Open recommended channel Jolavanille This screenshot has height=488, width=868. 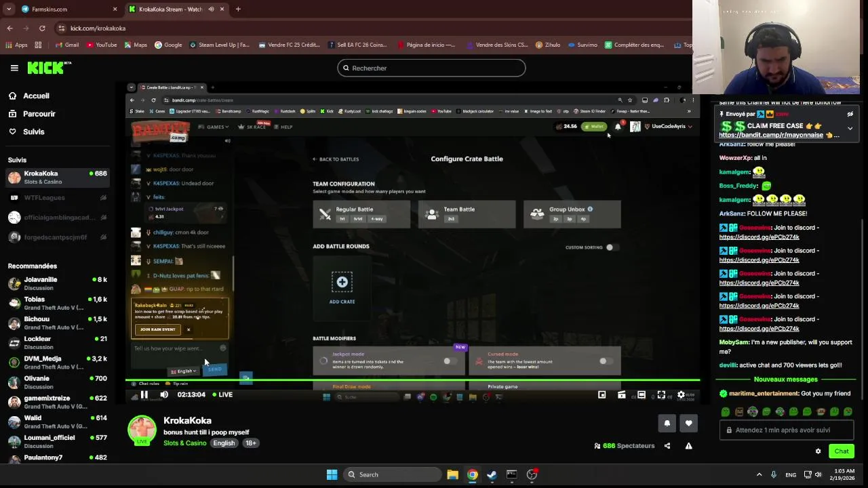click(x=58, y=284)
